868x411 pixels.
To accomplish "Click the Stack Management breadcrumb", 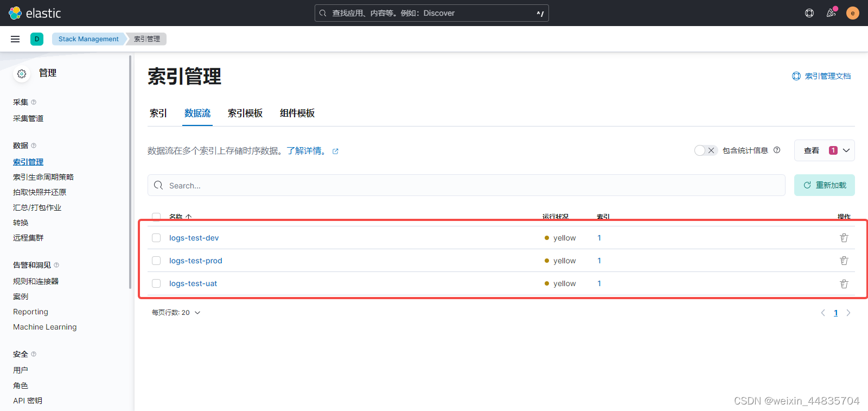I will coord(88,39).
